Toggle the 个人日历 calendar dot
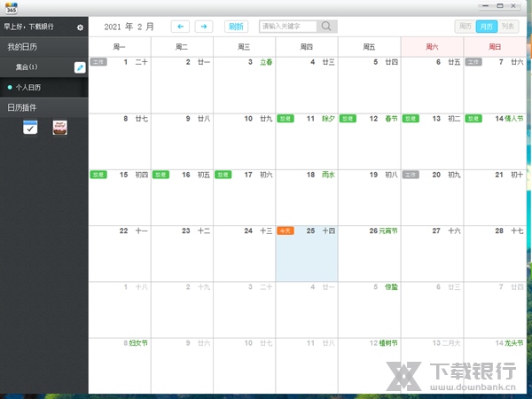 [x=10, y=88]
